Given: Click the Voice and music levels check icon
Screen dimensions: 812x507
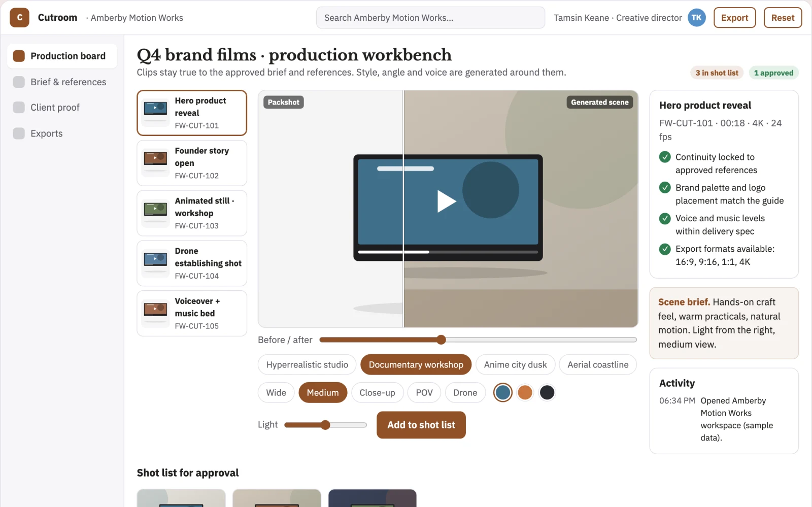Looking at the screenshot, I should [665, 218].
